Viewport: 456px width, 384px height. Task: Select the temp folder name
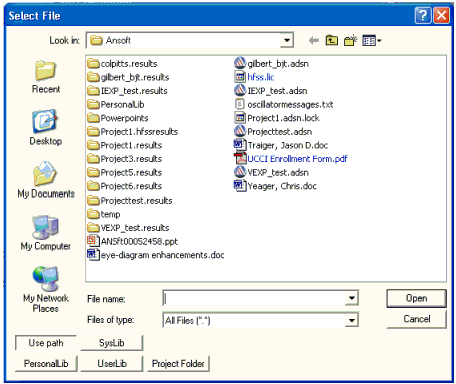click(x=110, y=214)
